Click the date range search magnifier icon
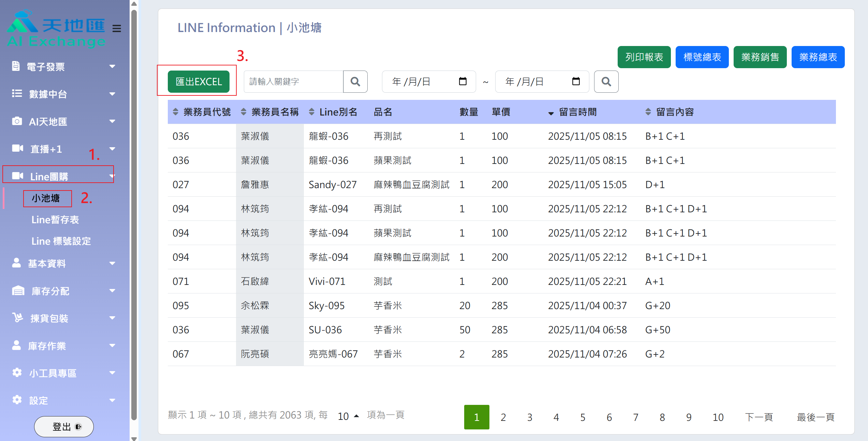Viewport: 868px width, 441px height. 606,82
